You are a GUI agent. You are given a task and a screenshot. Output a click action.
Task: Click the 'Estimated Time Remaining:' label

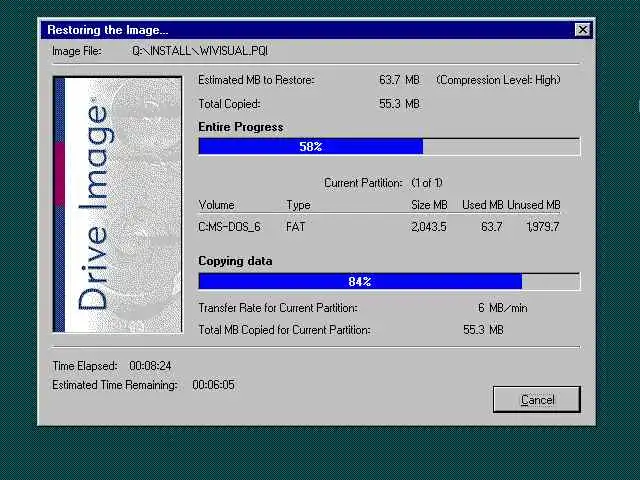[x=115, y=385]
